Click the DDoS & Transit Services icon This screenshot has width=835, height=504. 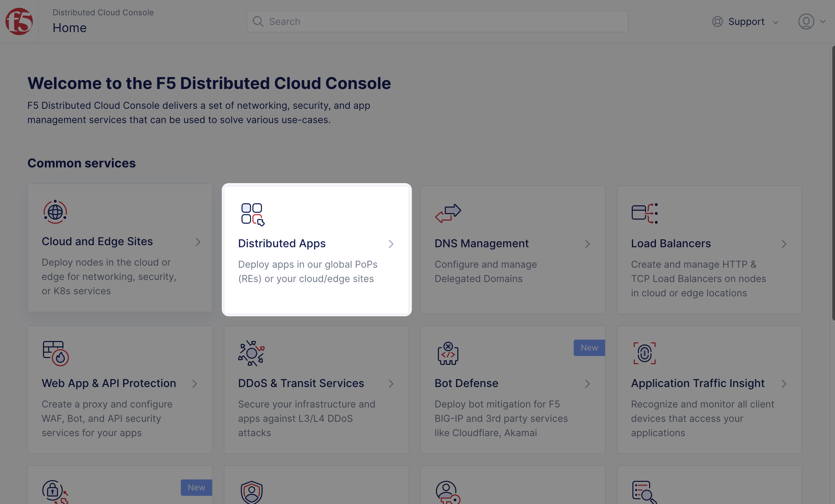pos(251,353)
